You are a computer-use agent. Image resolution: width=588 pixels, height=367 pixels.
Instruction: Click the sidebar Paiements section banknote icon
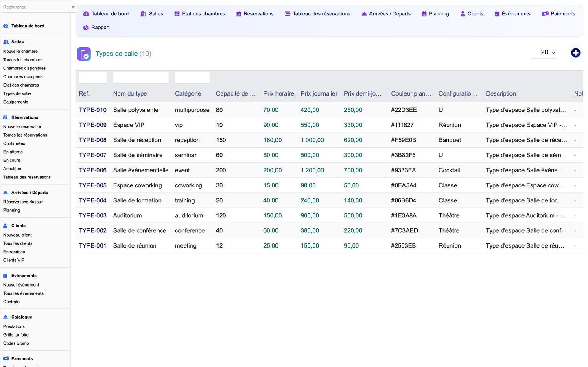click(6, 359)
